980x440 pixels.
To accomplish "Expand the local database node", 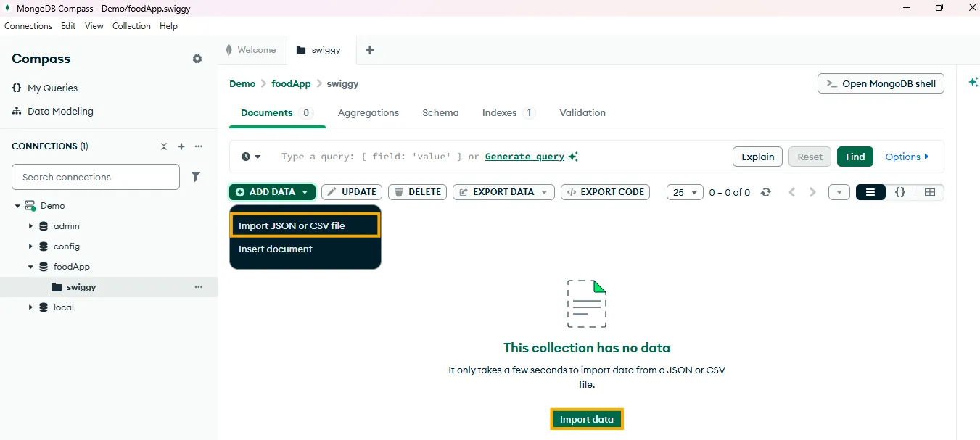I will coord(31,307).
